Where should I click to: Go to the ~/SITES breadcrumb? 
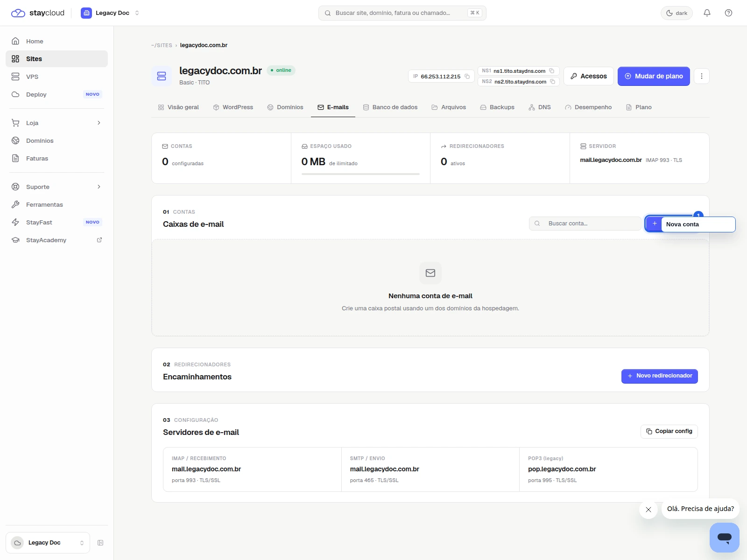click(162, 45)
